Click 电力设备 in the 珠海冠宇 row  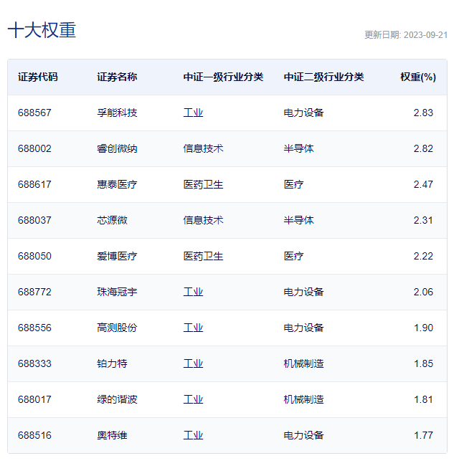point(303,292)
